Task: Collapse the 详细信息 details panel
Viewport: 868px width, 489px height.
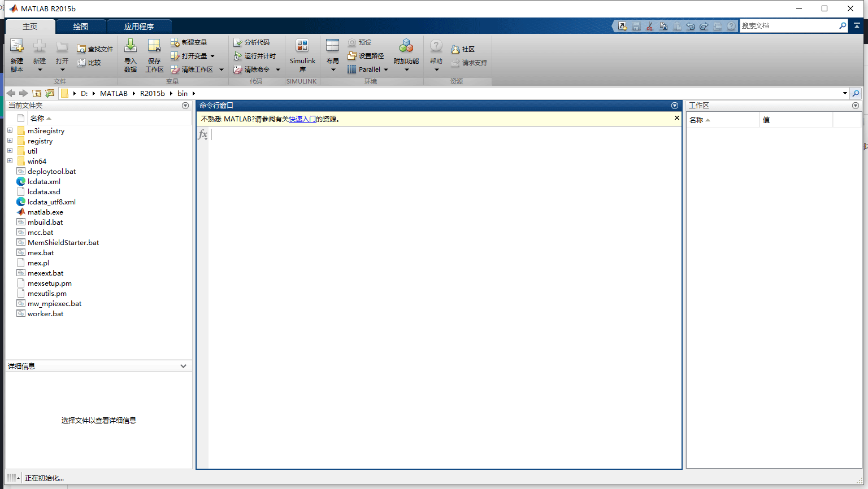Action: tap(183, 366)
